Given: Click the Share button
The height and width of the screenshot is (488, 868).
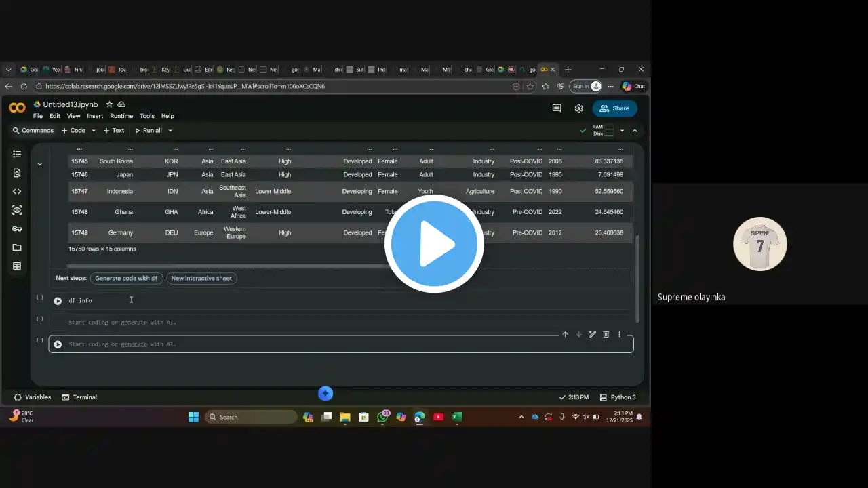Looking at the screenshot, I should [615, 108].
